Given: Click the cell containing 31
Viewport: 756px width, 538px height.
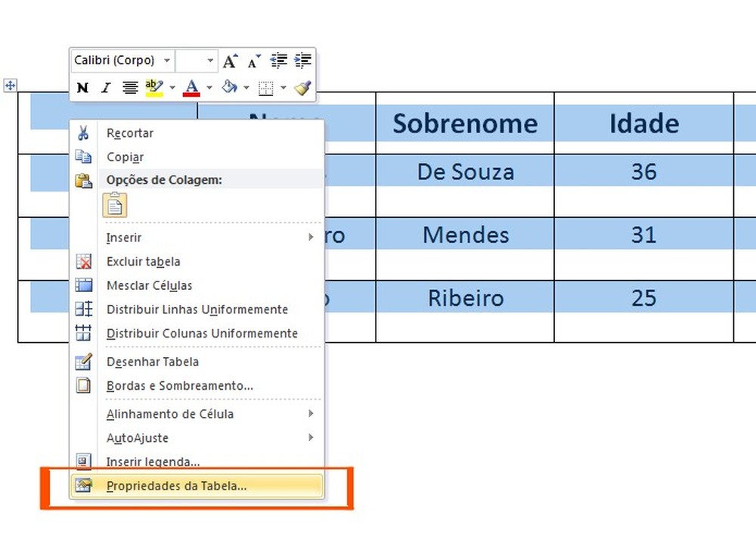Looking at the screenshot, I should click(644, 248).
